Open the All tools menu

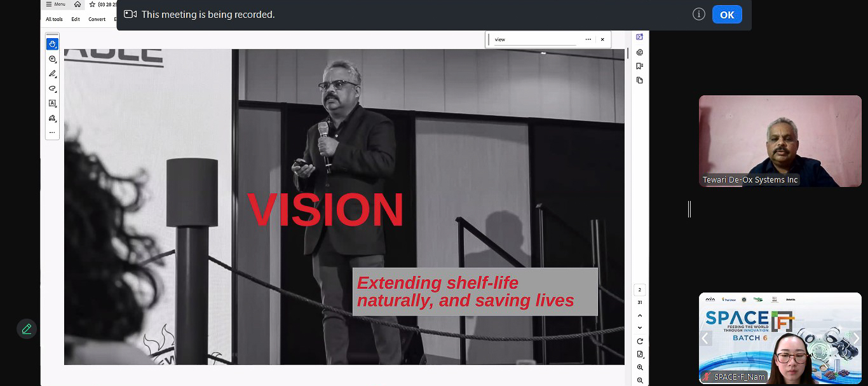tap(54, 19)
